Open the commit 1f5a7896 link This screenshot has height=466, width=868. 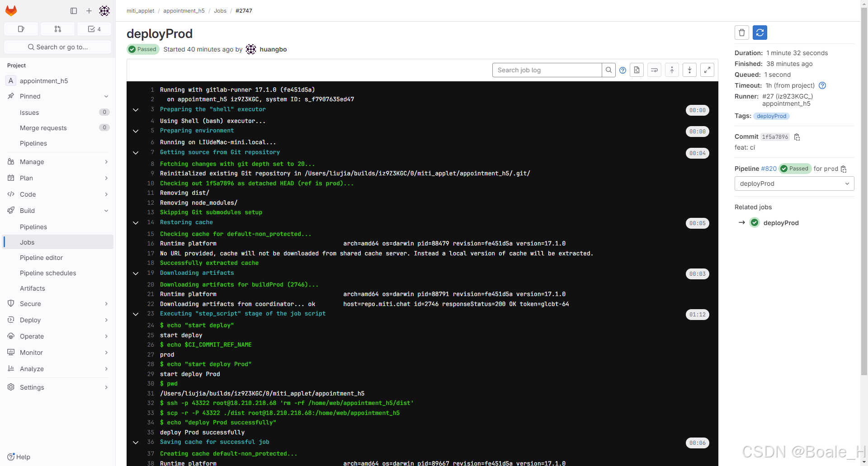[775, 137]
